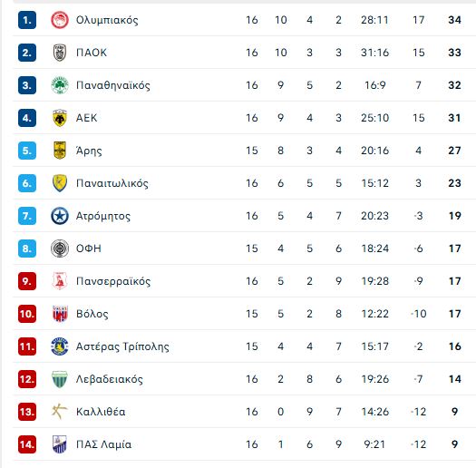Click the Ατρόμητος star logo

pos(60,216)
